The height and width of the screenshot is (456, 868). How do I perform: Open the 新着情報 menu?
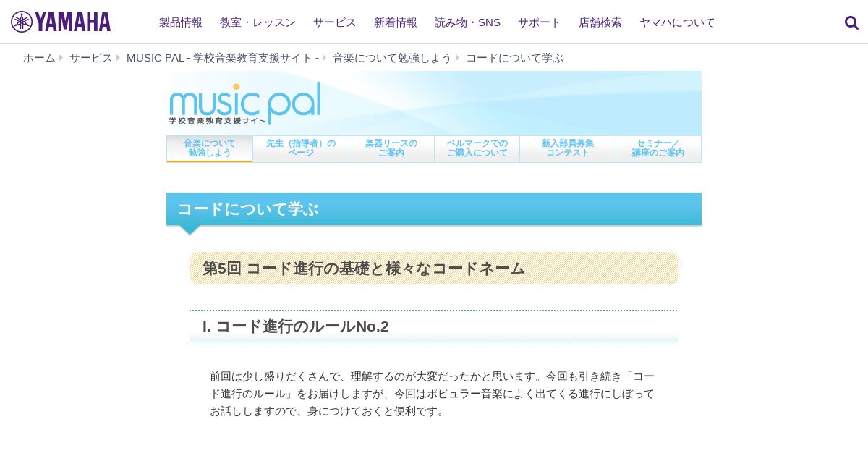tap(396, 22)
